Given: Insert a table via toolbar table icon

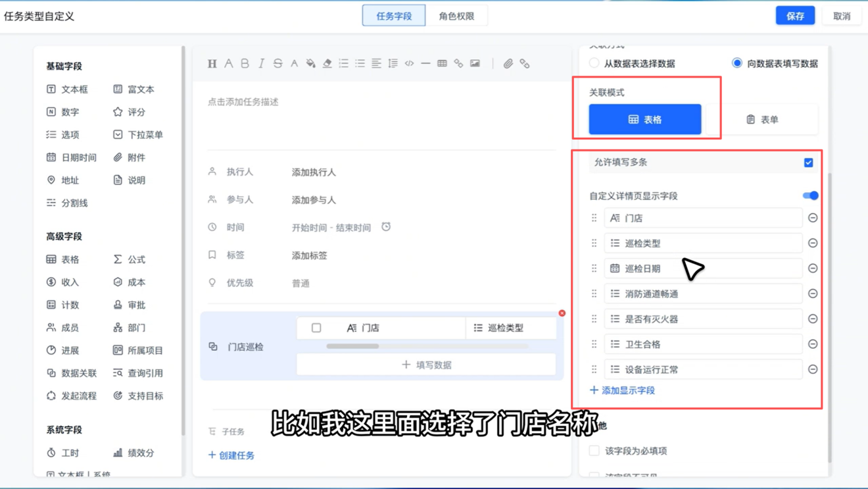Looking at the screenshot, I should pos(442,64).
